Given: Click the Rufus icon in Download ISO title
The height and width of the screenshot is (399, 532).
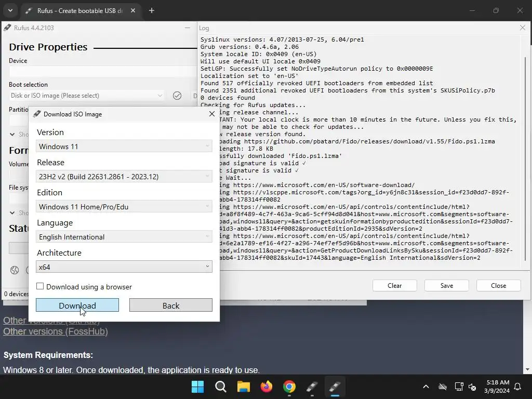Looking at the screenshot, I should (37, 114).
